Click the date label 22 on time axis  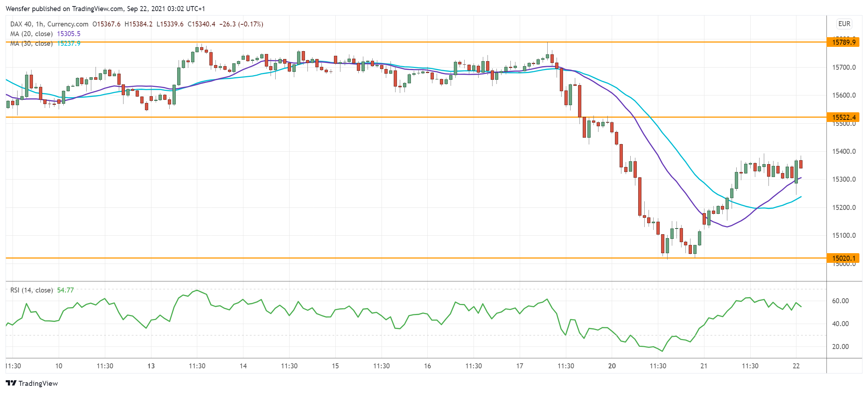coord(796,366)
